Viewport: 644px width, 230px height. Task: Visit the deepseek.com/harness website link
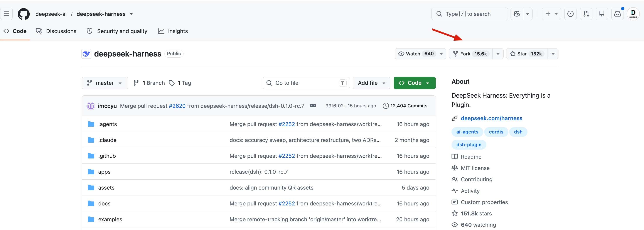(x=492, y=118)
